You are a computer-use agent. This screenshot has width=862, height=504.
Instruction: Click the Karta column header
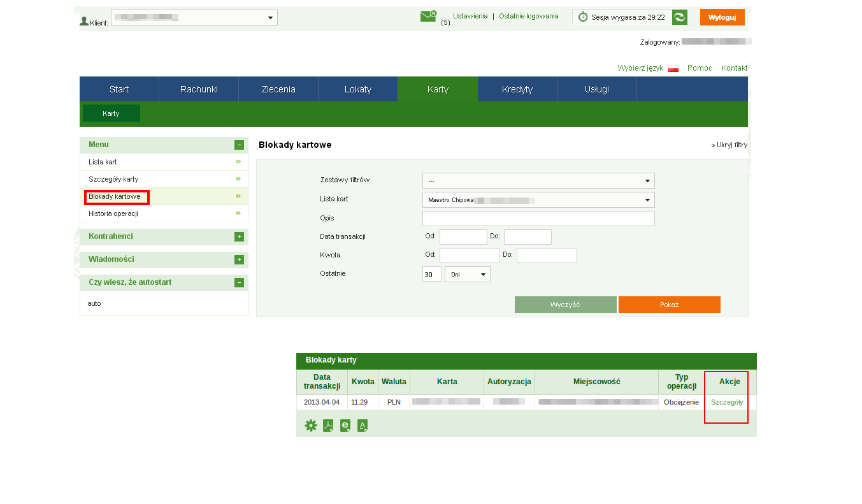pos(447,382)
